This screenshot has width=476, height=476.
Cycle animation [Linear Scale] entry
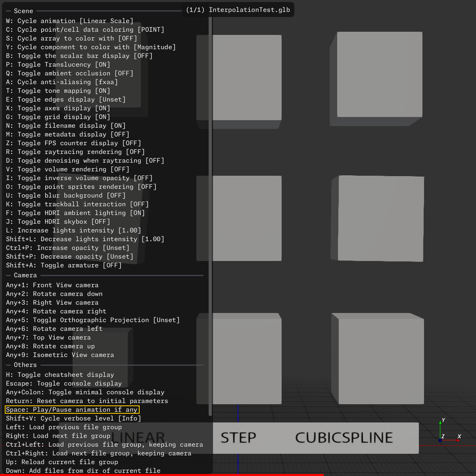pos(69,21)
